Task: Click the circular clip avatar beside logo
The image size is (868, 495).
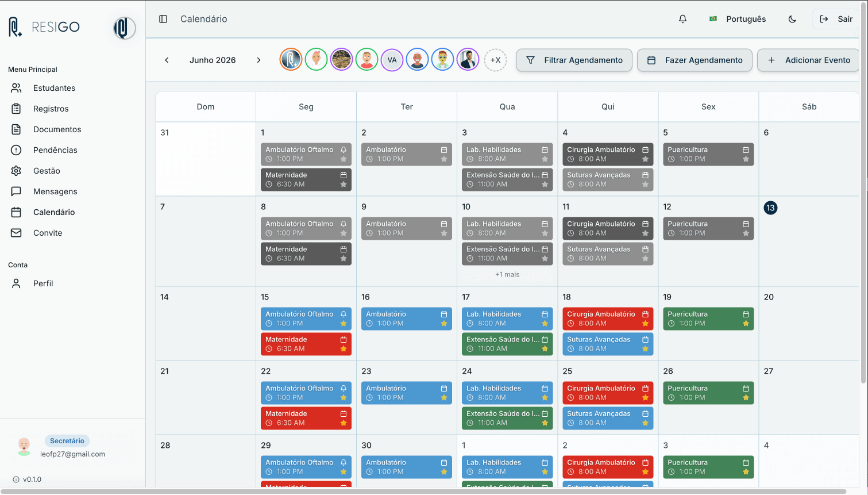Action: pyautogui.click(x=124, y=28)
